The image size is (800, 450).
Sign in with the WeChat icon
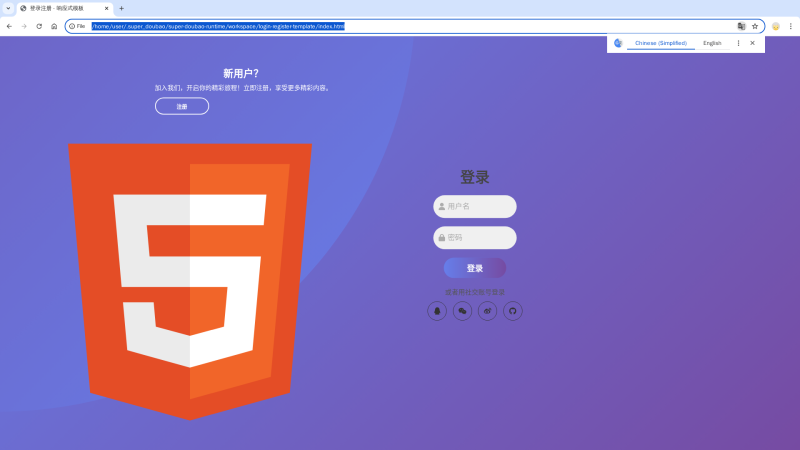462,311
